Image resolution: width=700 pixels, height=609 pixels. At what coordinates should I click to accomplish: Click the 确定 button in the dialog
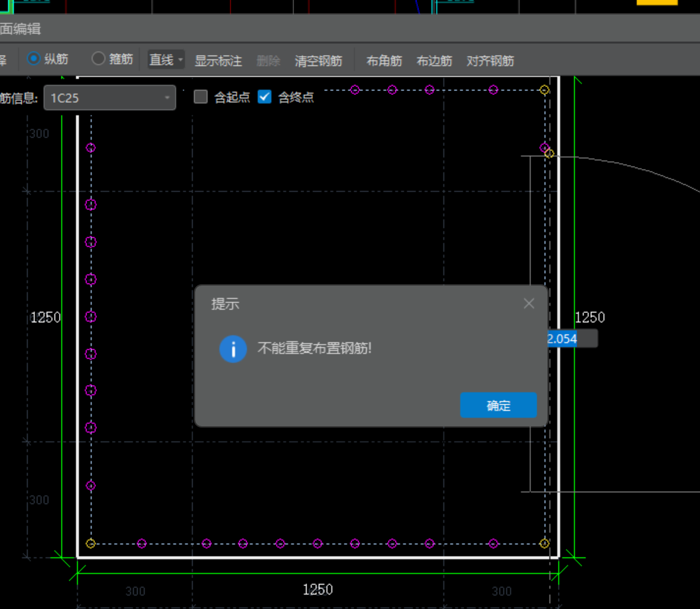(x=499, y=405)
